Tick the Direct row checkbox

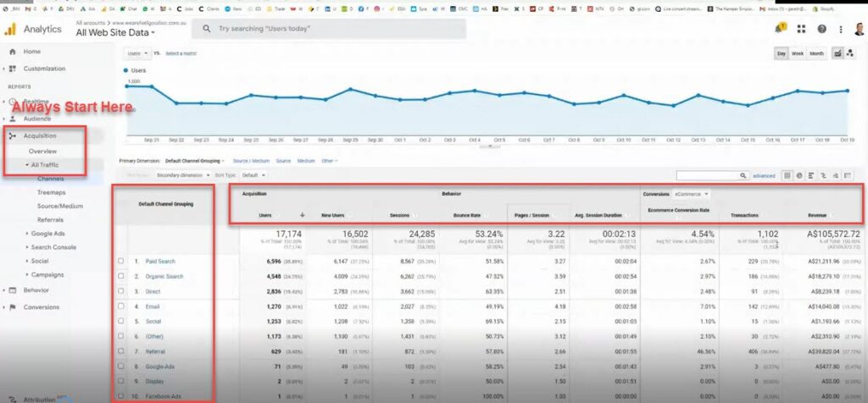coord(120,291)
